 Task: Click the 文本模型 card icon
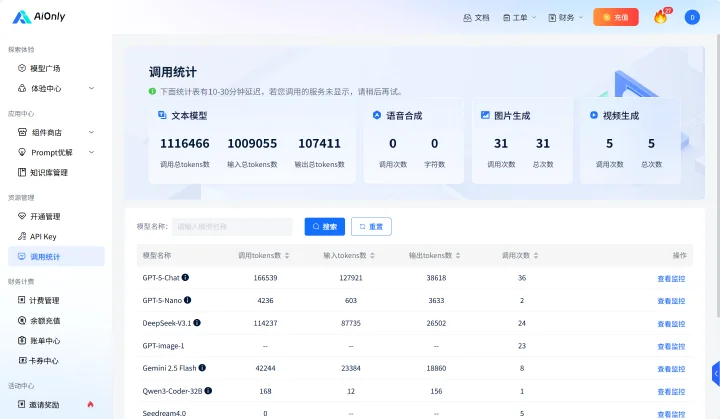(162, 115)
